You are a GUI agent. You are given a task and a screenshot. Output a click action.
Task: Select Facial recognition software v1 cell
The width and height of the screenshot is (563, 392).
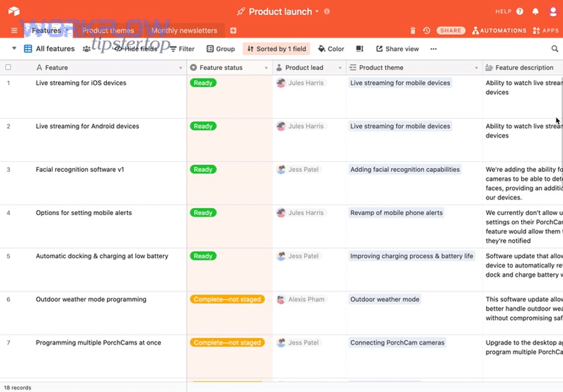[109, 183]
